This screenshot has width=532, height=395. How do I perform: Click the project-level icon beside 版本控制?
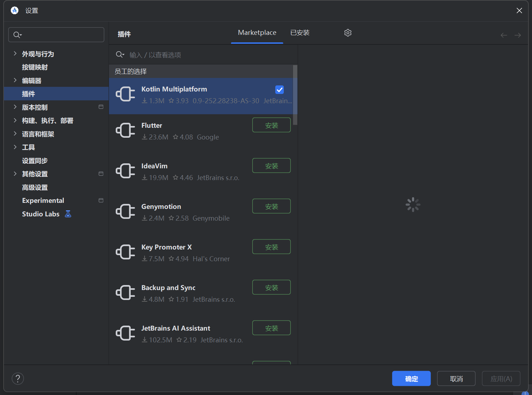point(101,107)
